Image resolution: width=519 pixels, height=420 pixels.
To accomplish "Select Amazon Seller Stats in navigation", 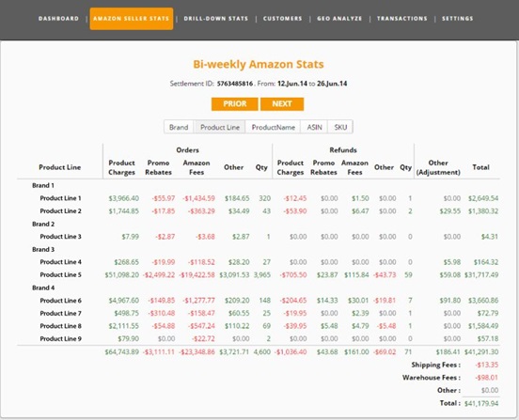I will 132,19.
